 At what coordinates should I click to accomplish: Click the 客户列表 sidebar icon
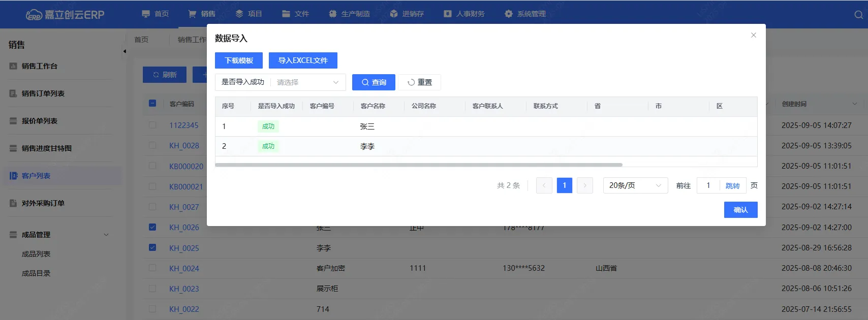(13, 176)
